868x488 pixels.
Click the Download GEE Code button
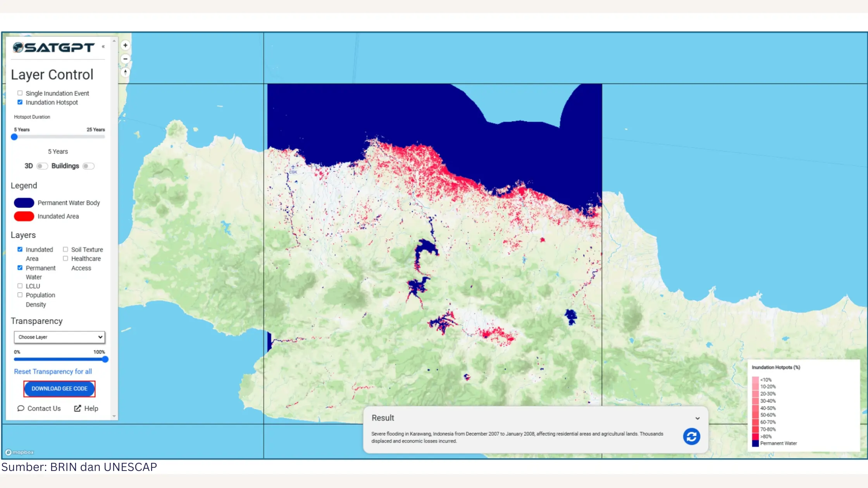pyautogui.click(x=59, y=388)
